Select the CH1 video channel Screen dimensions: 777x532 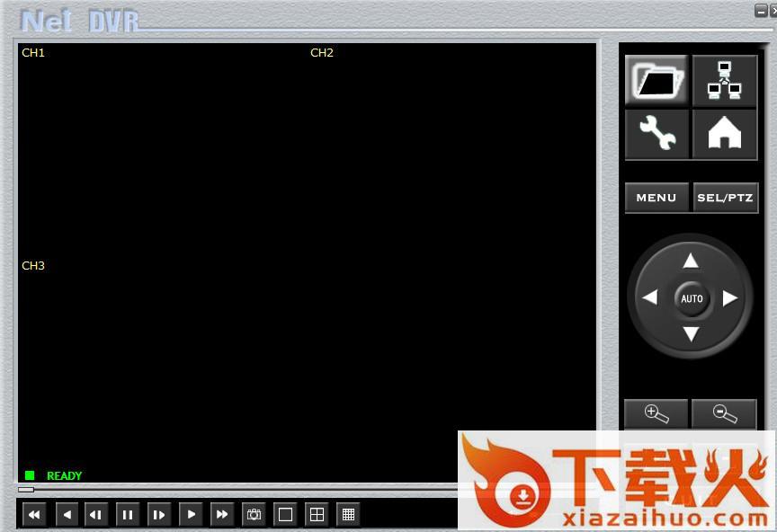(x=33, y=52)
